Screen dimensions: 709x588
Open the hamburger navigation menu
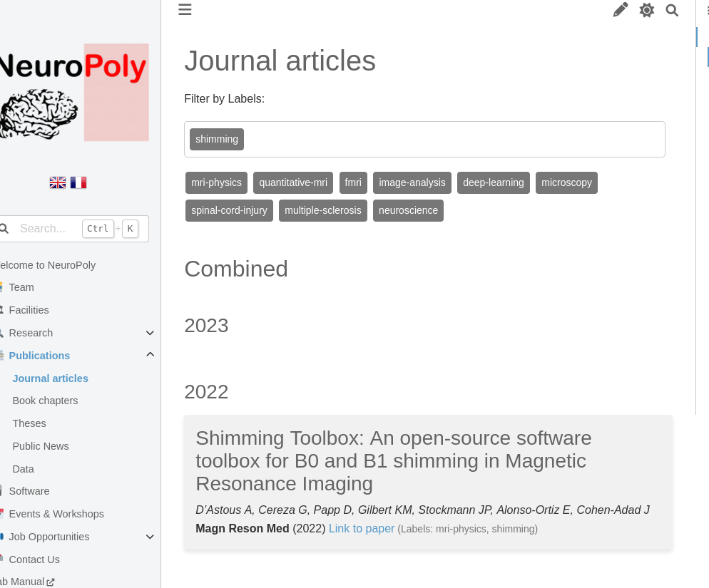pos(185,9)
